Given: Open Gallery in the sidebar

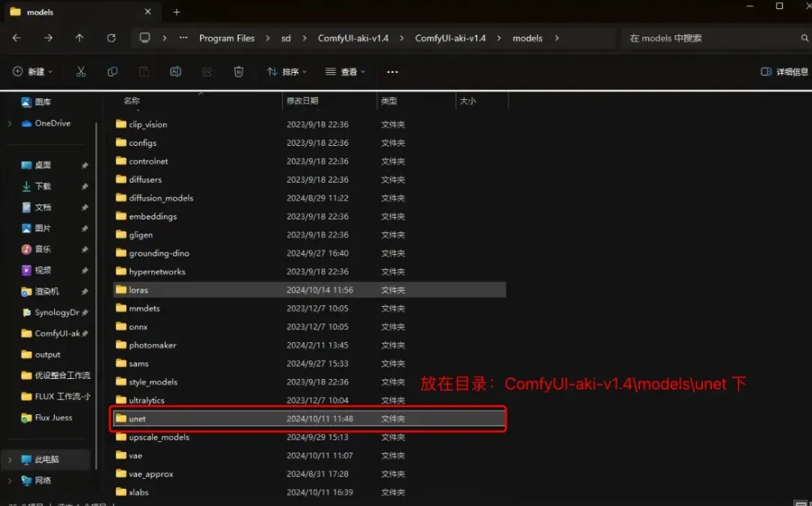Looking at the screenshot, I should tap(36, 102).
